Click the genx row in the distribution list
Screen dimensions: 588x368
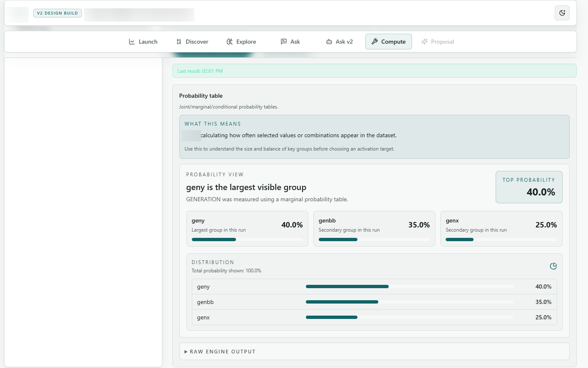pyautogui.click(x=375, y=317)
